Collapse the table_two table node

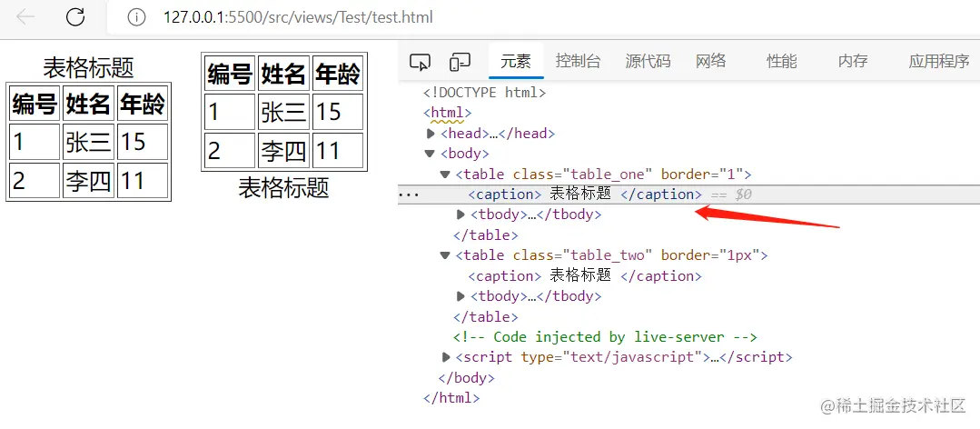pyautogui.click(x=445, y=255)
